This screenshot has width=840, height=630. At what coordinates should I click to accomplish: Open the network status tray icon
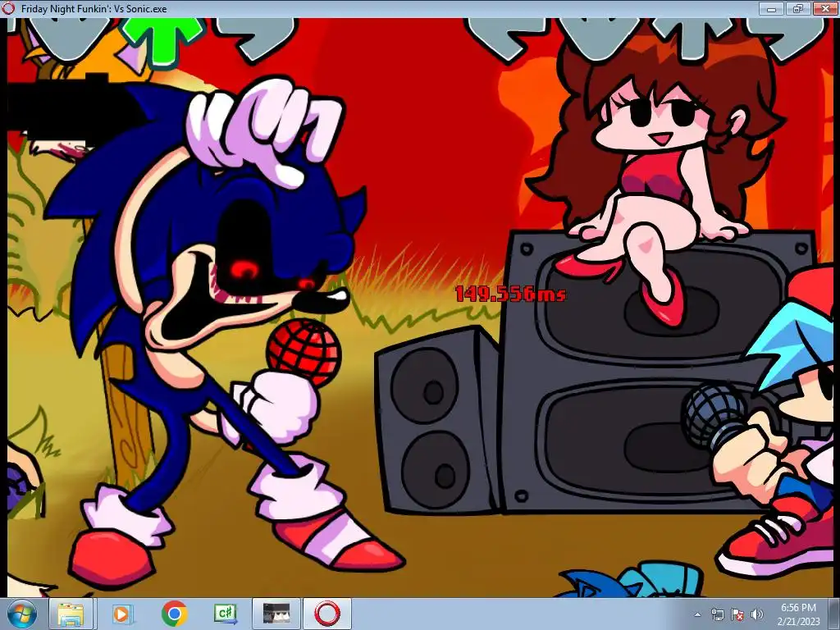[717, 614]
